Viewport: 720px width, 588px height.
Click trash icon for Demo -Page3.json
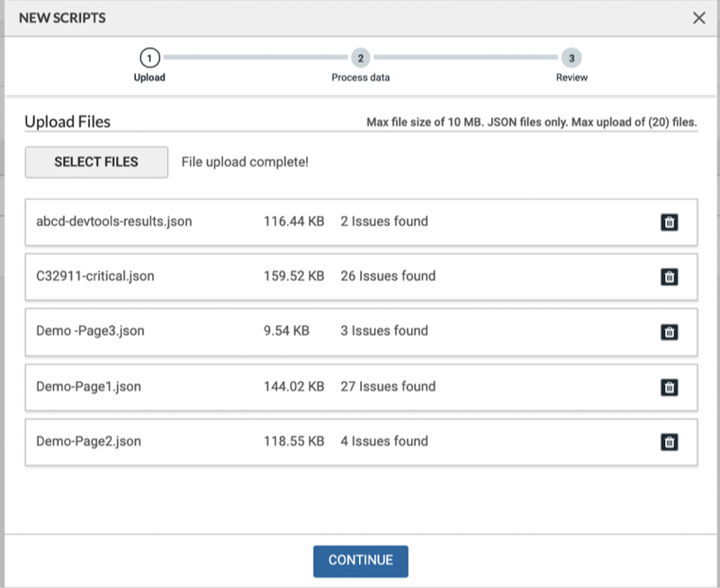(x=669, y=331)
